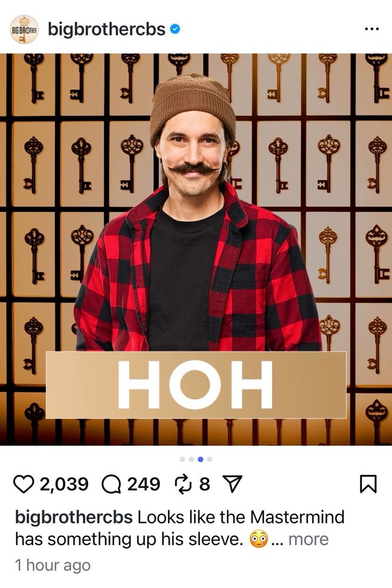Expand the caption with 'more'
This screenshot has height=588, width=392.
(x=309, y=539)
